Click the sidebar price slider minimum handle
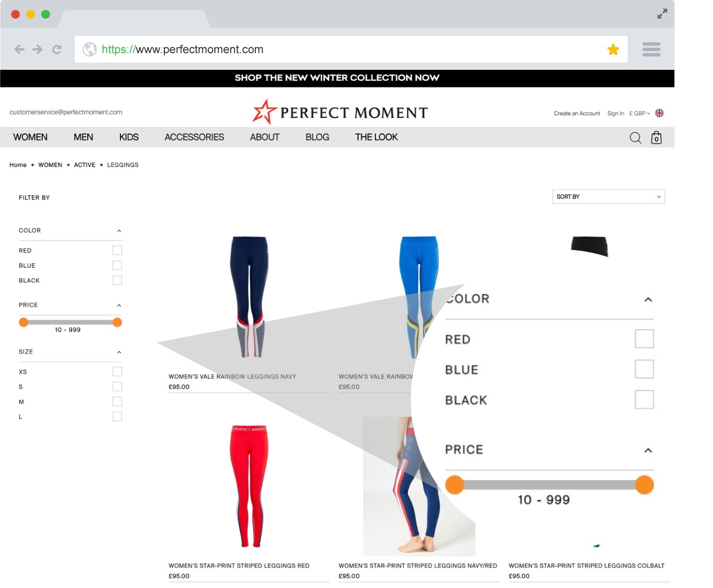Viewport: 713px width, 588px height. pyautogui.click(x=24, y=322)
